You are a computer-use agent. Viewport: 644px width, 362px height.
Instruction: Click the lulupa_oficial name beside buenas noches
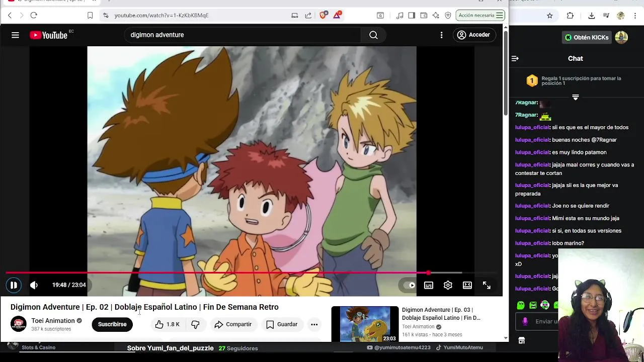532,140
